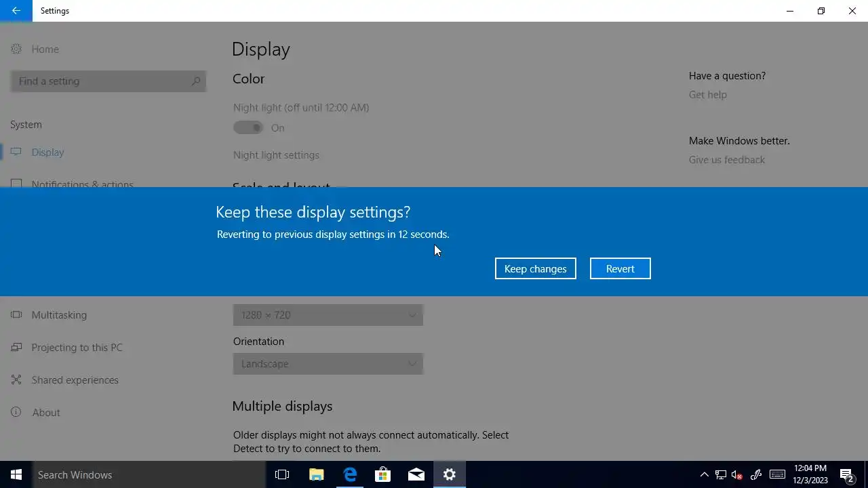
Task: Click the Give us feedback link
Action: point(727,160)
